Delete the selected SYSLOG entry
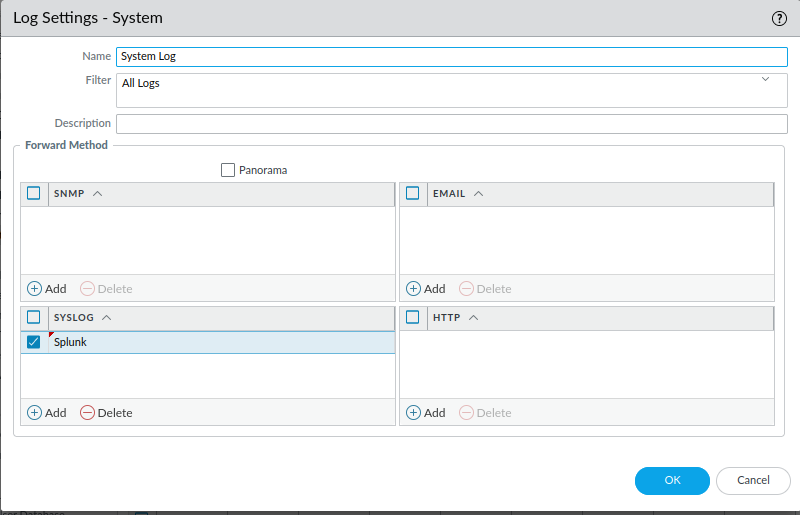 (106, 412)
